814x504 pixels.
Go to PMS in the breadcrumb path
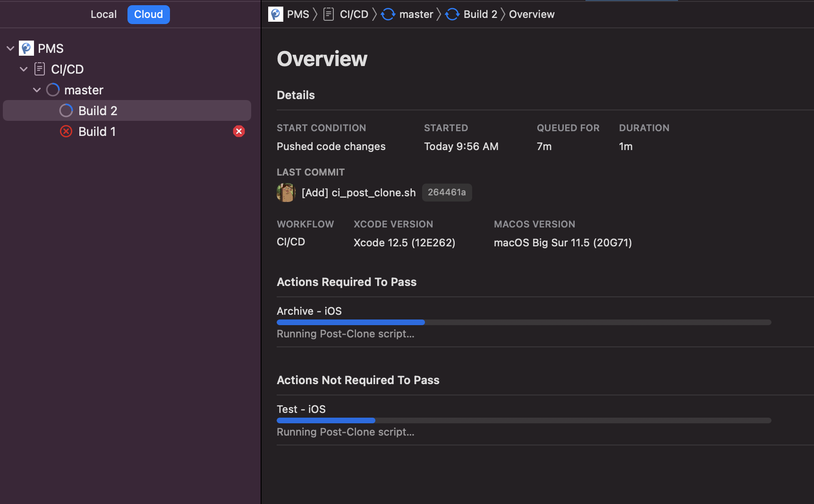(x=298, y=14)
